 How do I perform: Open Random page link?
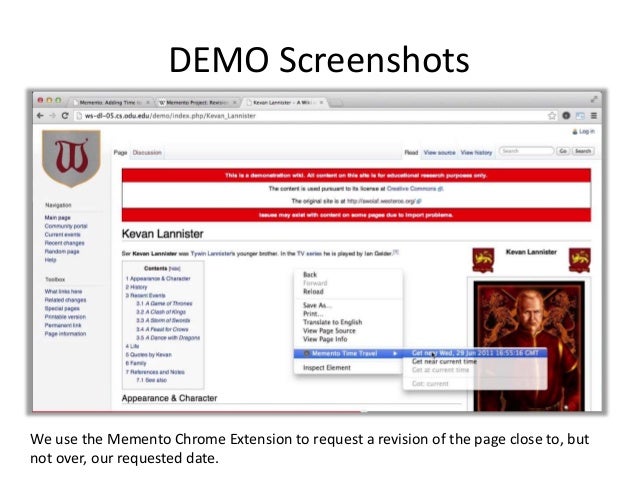click(62, 252)
